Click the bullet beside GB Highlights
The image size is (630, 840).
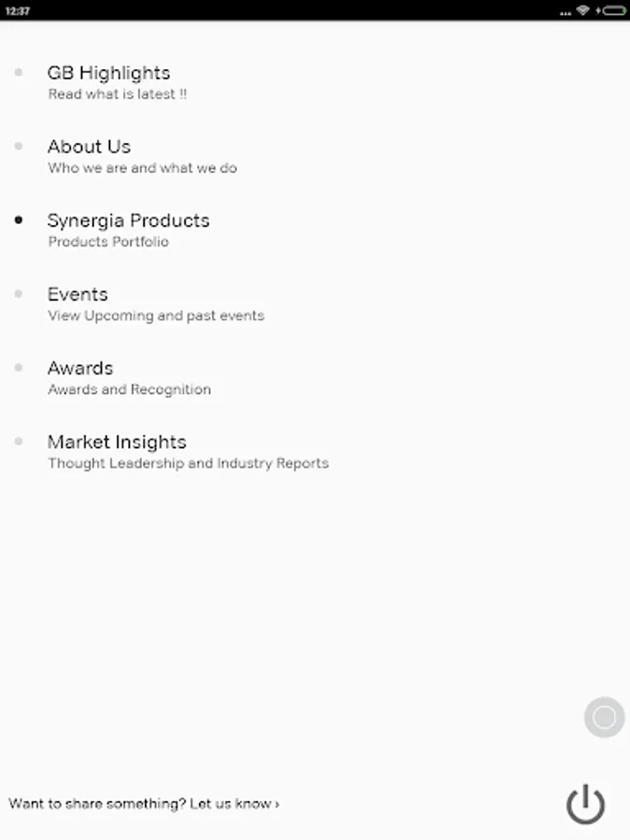(x=19, y=73)
